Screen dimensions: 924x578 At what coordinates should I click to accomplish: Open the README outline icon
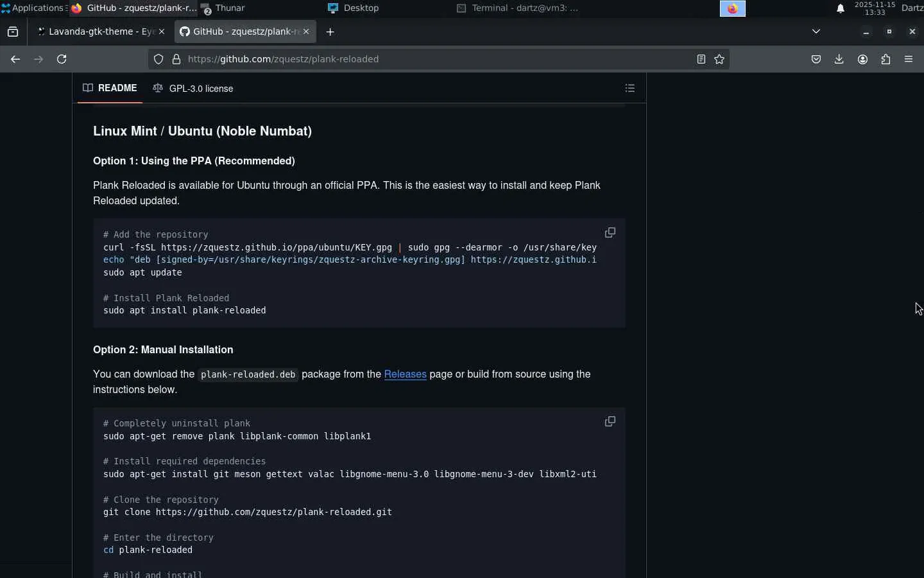coord(630,88)
